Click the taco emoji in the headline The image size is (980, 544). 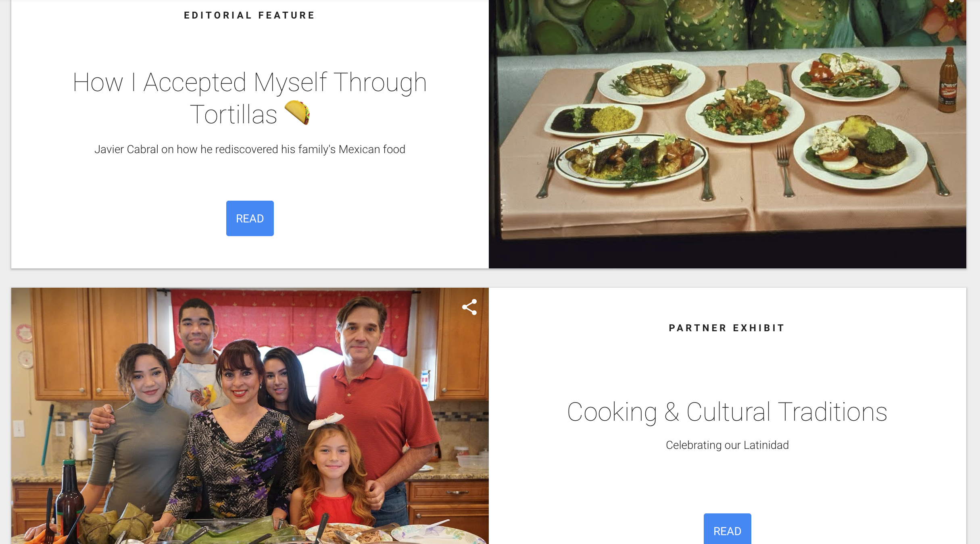click(x=297, y=112)
